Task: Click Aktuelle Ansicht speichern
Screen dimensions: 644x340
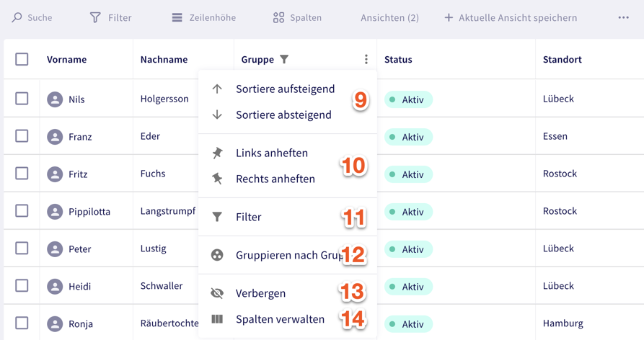Action: (518, 17)
